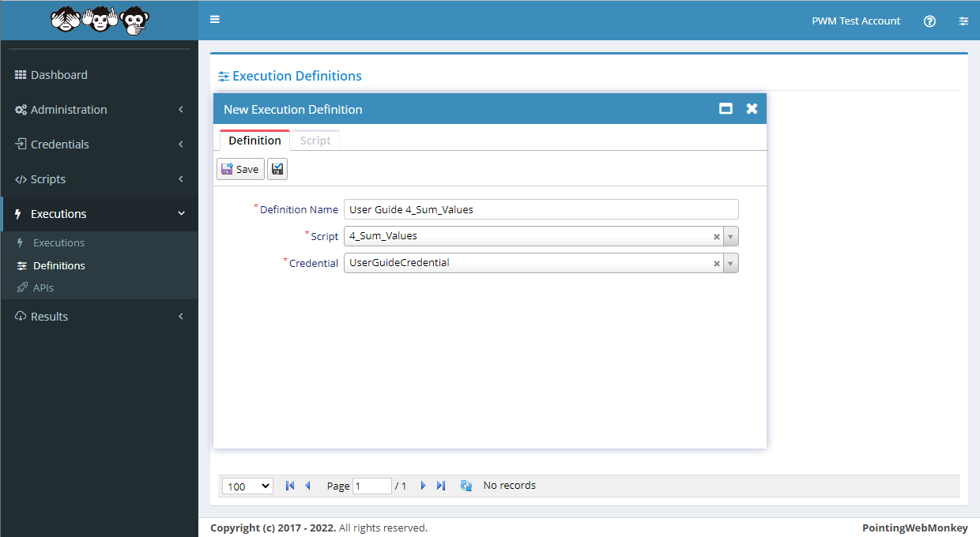The width and height of the screenshot is (980, 537).
Task: Clear the selected Script value
Action: click(x=717, y=237)
